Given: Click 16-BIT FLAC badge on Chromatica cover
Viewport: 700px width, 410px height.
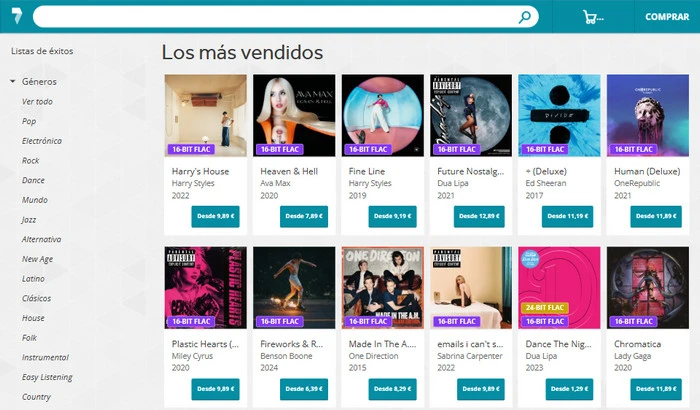Looking at the screenshot, I should click(x=633, y=321).
